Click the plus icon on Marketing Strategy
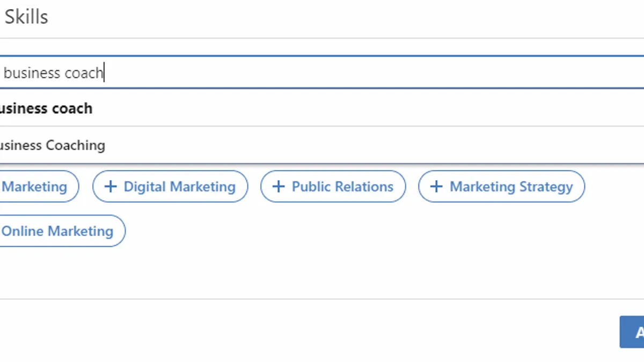This screenshot has width=644, height=362. [436, 187]
